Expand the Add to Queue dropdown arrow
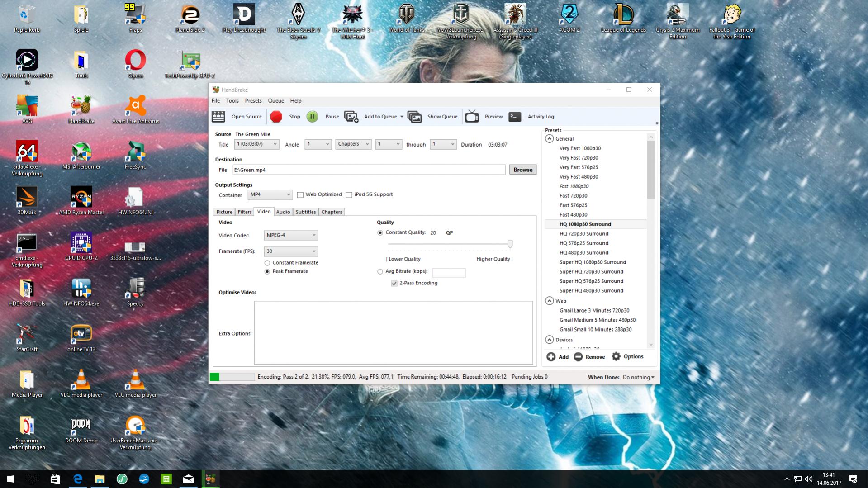This screenshot has width=868, height=488. pos(402,117)
